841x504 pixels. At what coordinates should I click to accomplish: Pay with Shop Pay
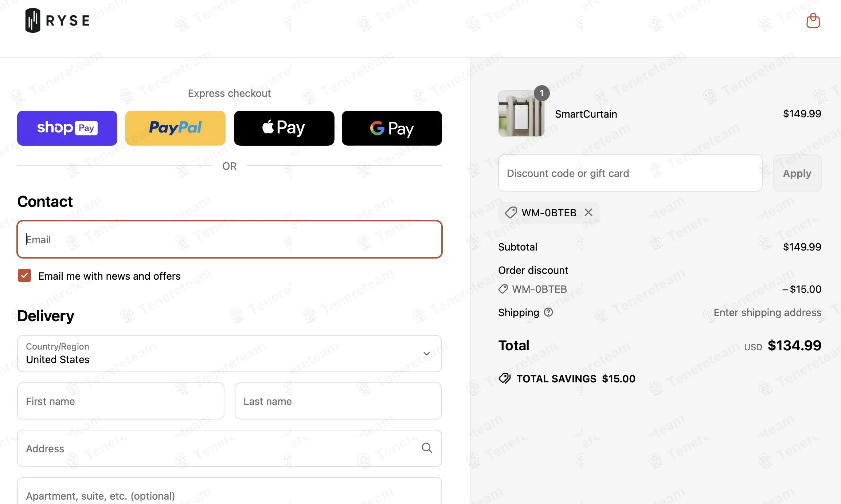67,128
